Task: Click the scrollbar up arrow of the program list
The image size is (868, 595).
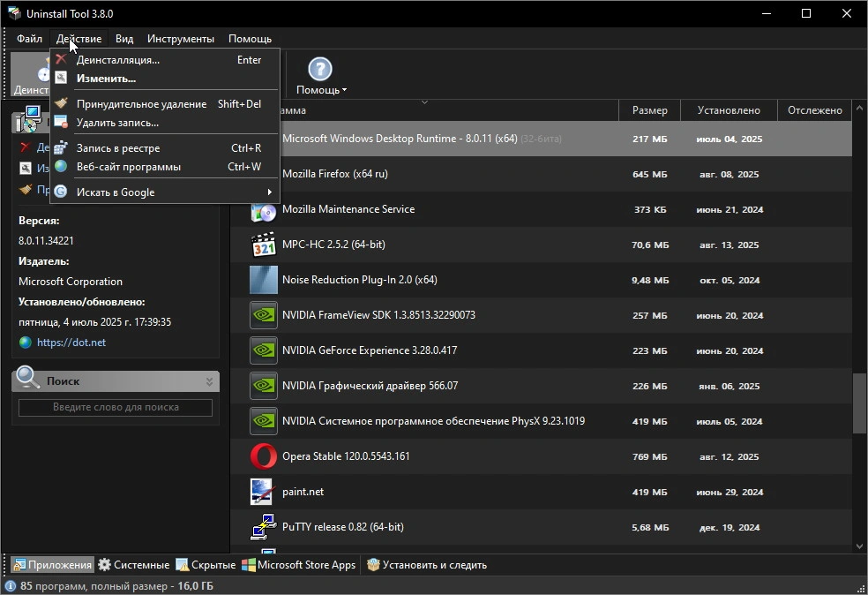Action: point(860,108)
